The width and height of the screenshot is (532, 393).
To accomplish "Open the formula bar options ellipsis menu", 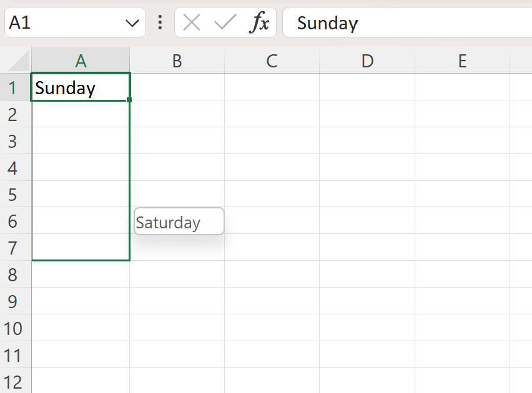I will [x=160, y=22].
